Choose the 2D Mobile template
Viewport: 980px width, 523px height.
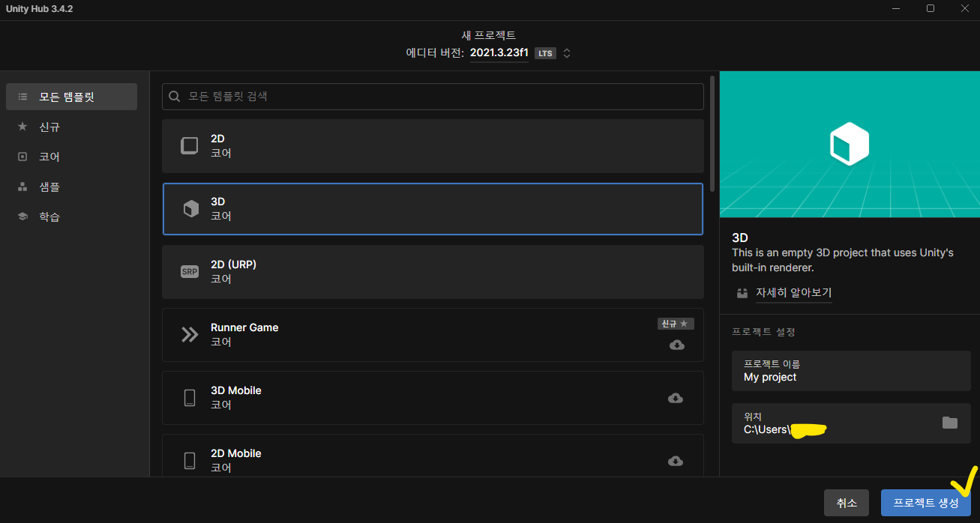(x=433, y=455)
